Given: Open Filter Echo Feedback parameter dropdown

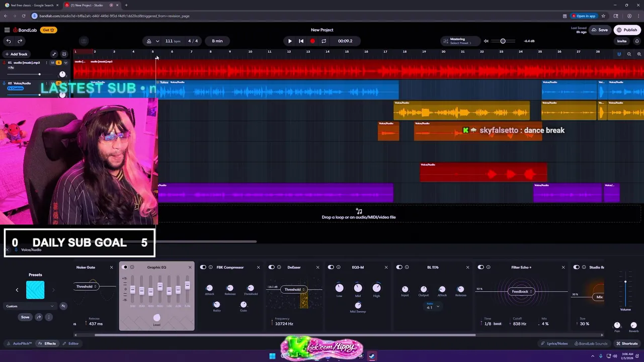Looking at the screenshot, I should pyautogui.click(x=522, y=292).
